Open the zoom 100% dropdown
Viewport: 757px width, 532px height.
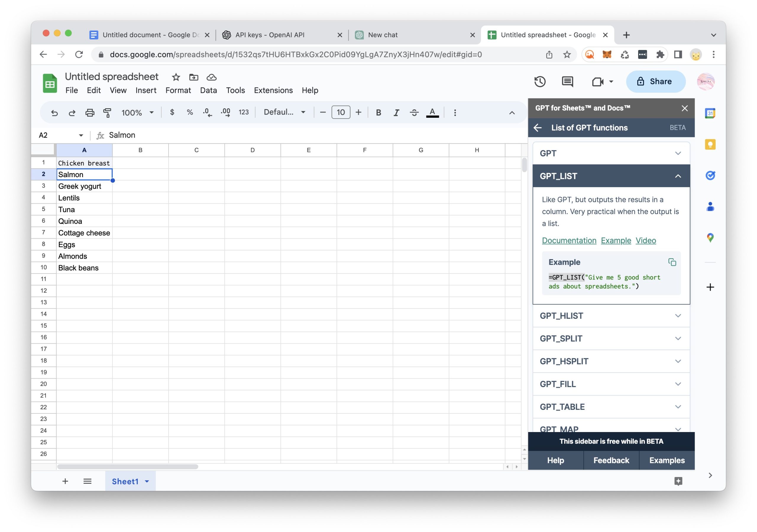click(137, 112)
